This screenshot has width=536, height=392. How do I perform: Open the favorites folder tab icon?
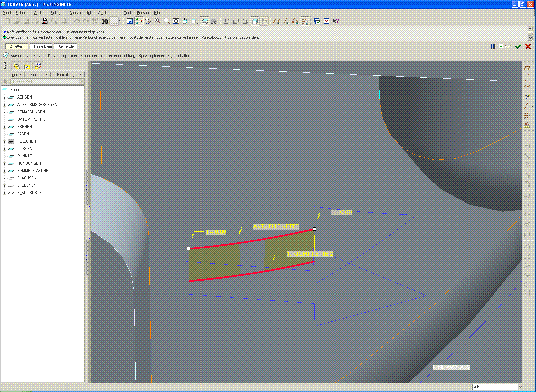[27, 66]
